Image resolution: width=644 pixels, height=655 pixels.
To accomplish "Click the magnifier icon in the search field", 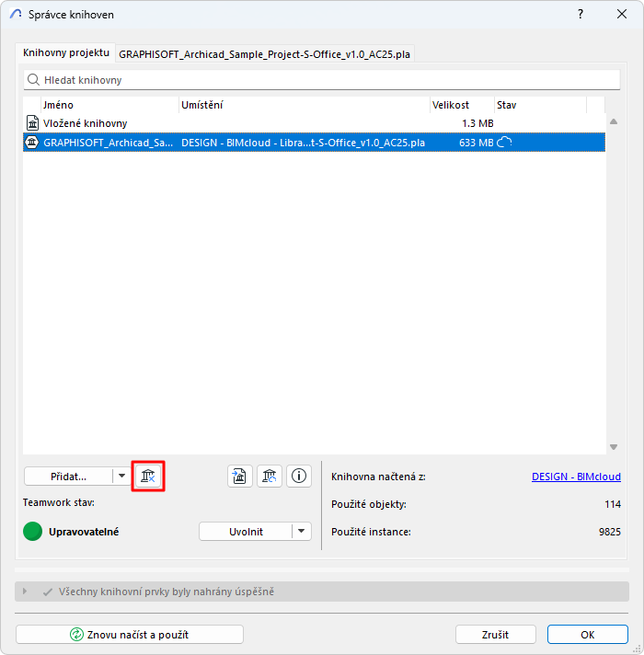I will (x=33, y=79).
